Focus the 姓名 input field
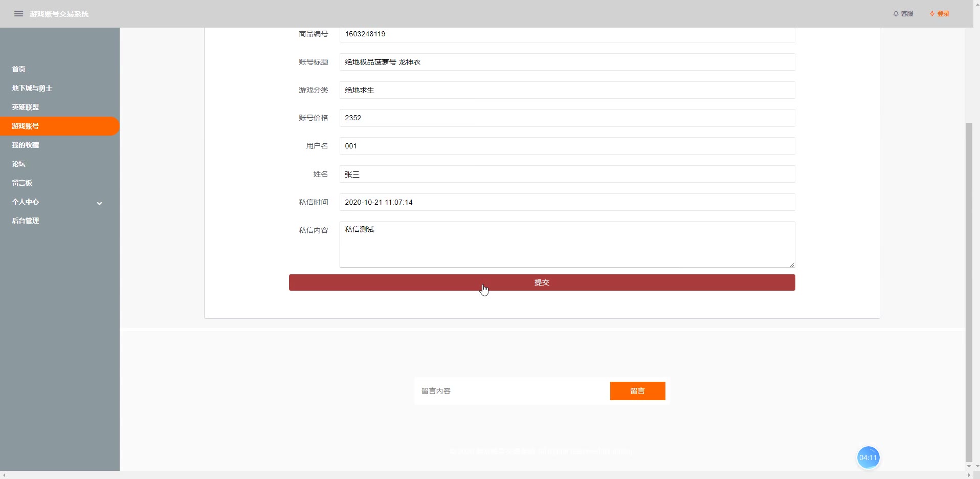Viewport: 980px width, 479px height. pyautogui.click(x=567, y=174)
